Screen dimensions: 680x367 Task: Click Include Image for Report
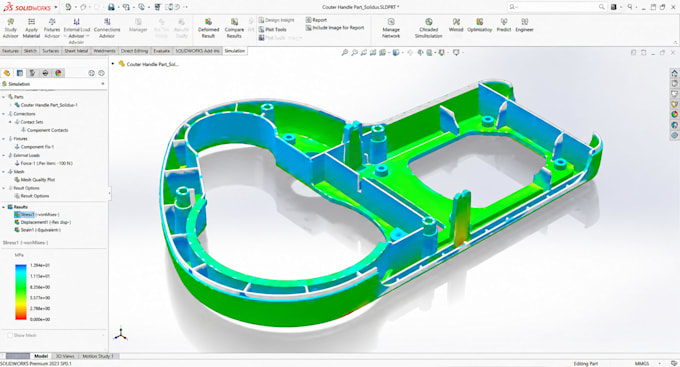coord(335,28)
